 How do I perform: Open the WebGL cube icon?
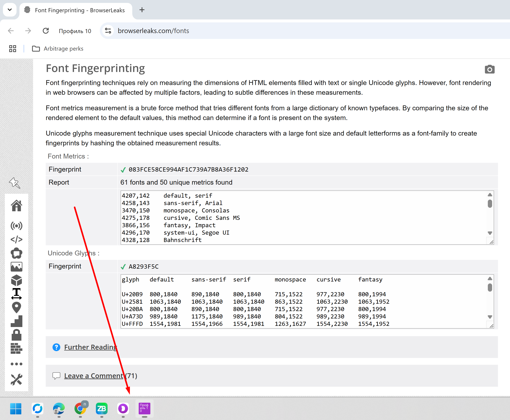click(x=16, y=280)
